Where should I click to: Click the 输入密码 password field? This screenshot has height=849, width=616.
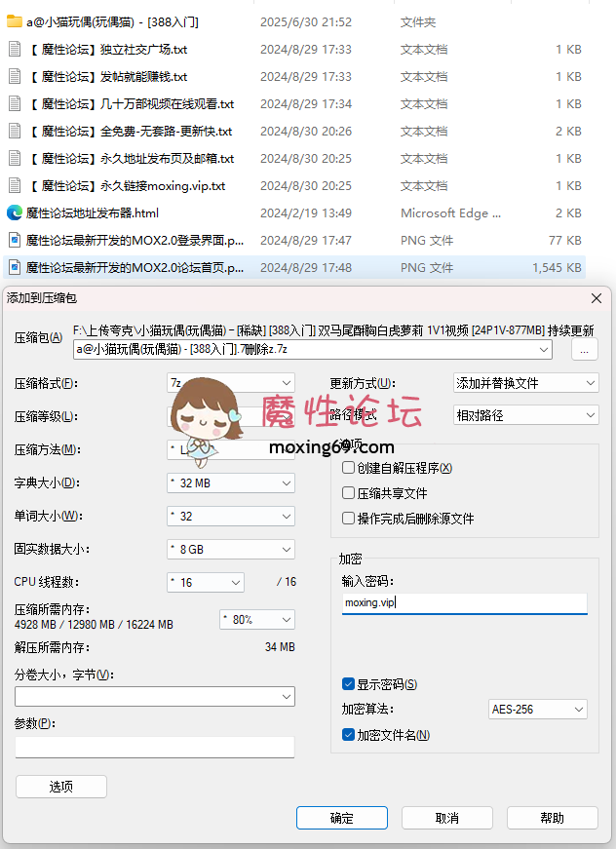[464, 603]
